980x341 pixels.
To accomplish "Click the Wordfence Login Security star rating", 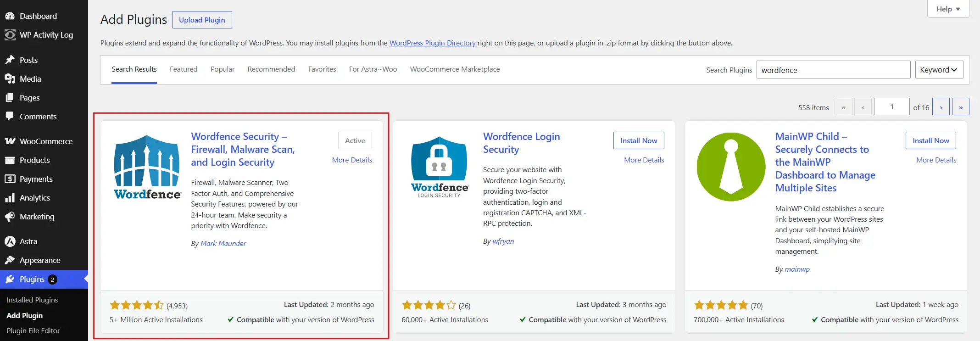I will (429, 305).
